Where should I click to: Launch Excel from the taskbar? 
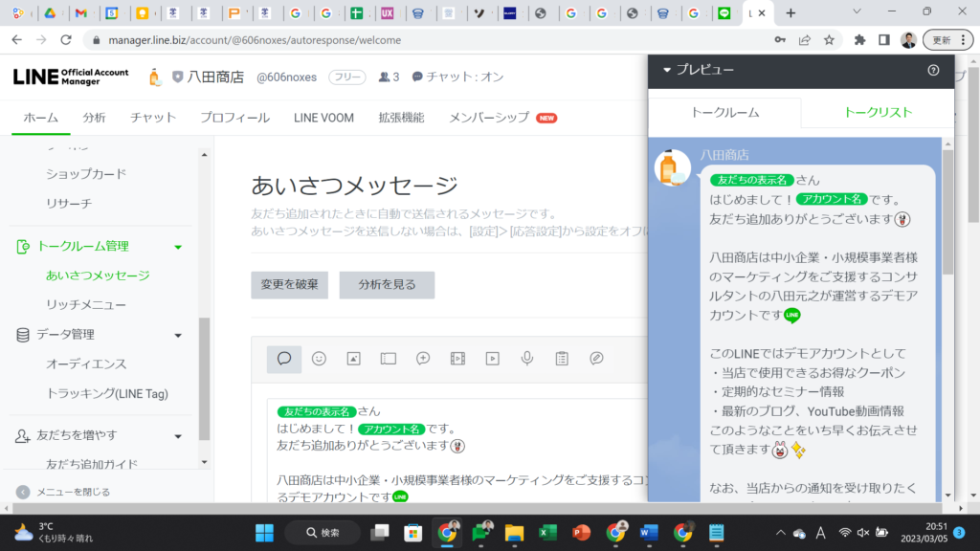point(548,533)
